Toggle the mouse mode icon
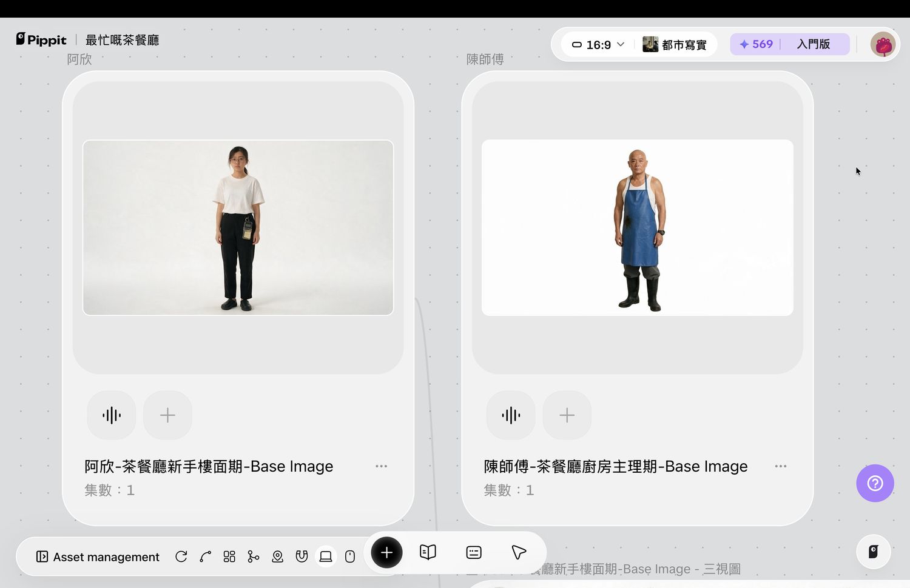Image resolution: width=910 pixels, height=588 pixels. (350, 556)
